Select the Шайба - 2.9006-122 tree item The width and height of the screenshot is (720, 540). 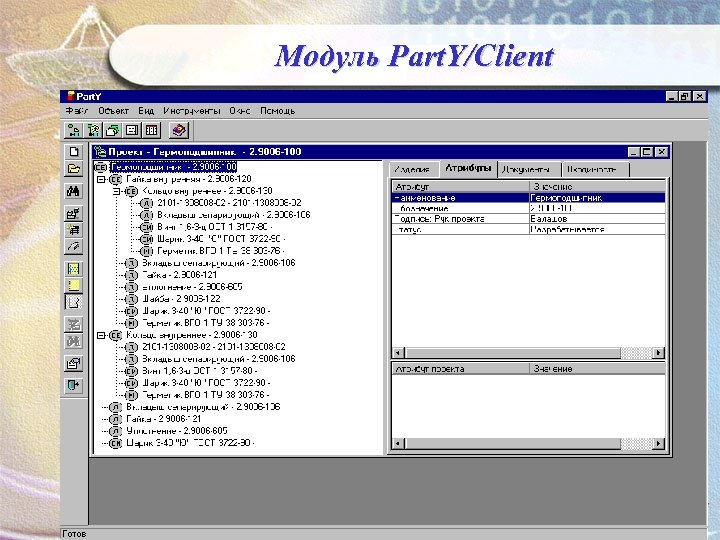[181, 299]
